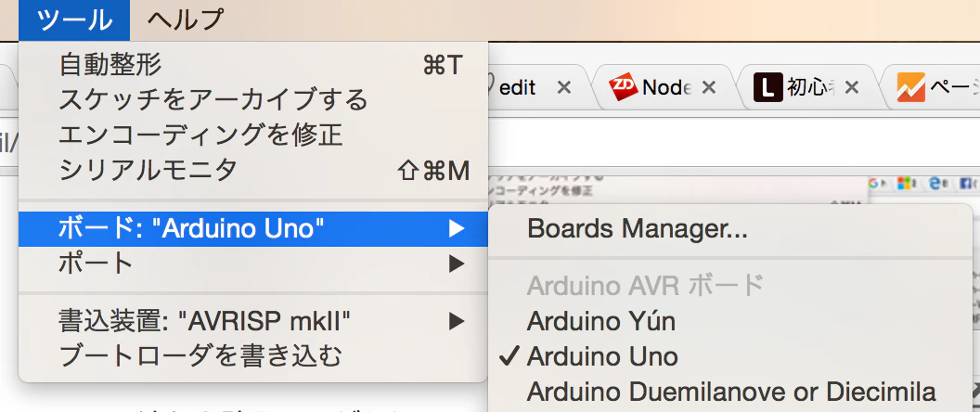Screen dimensions: 980x412
Task: Open Boards Manager... from board submenu
Action: tap(730, 229)
